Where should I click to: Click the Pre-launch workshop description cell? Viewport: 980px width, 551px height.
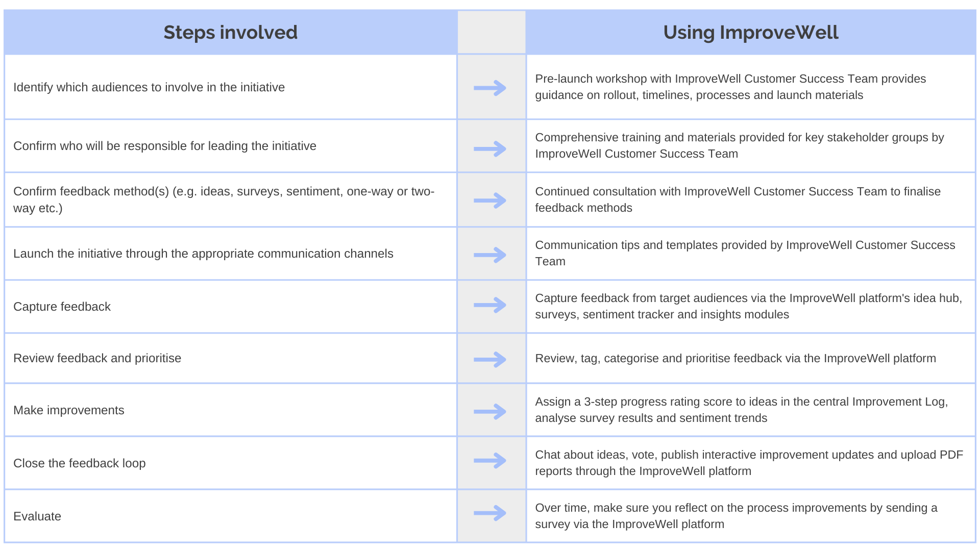click(750, 87)
